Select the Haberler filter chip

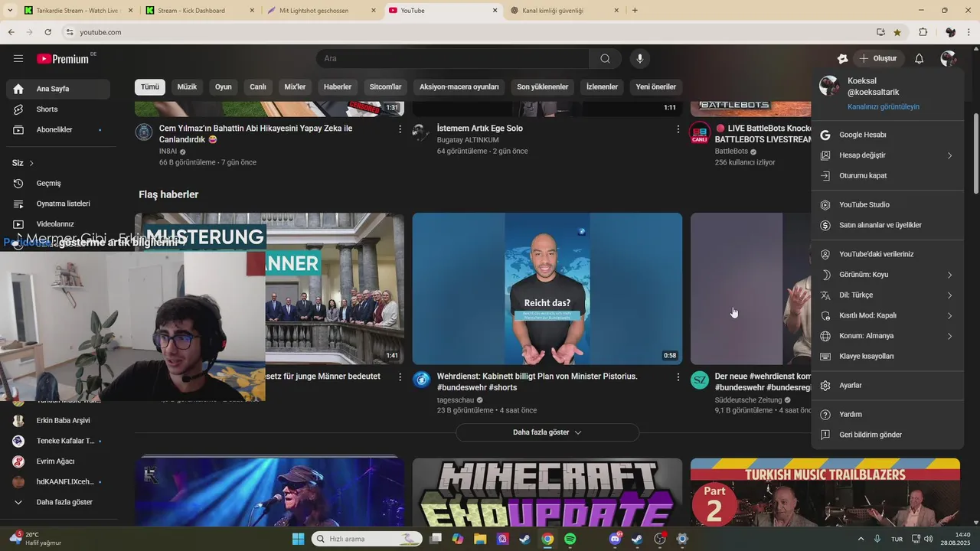338,86
